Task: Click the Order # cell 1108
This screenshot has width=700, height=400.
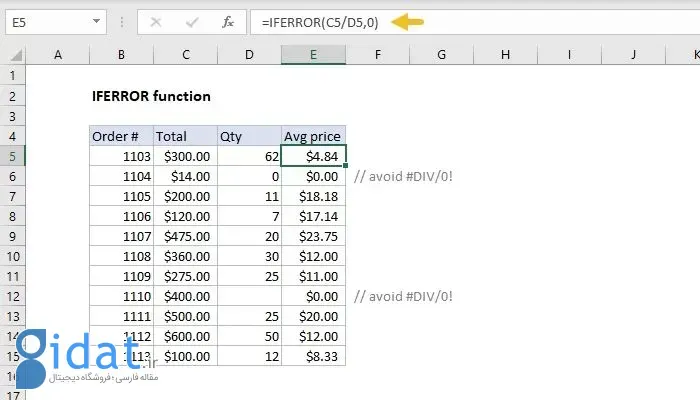Action: (x=120, y=256)
